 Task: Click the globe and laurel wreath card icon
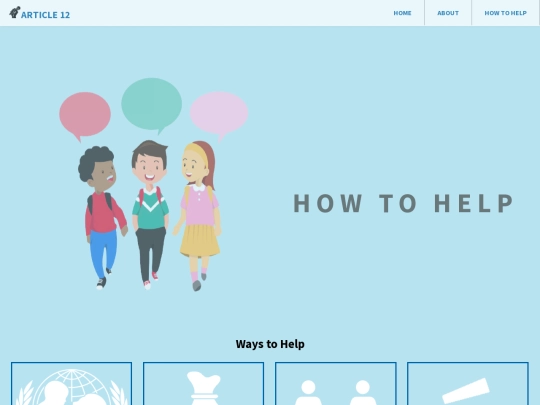72,387
